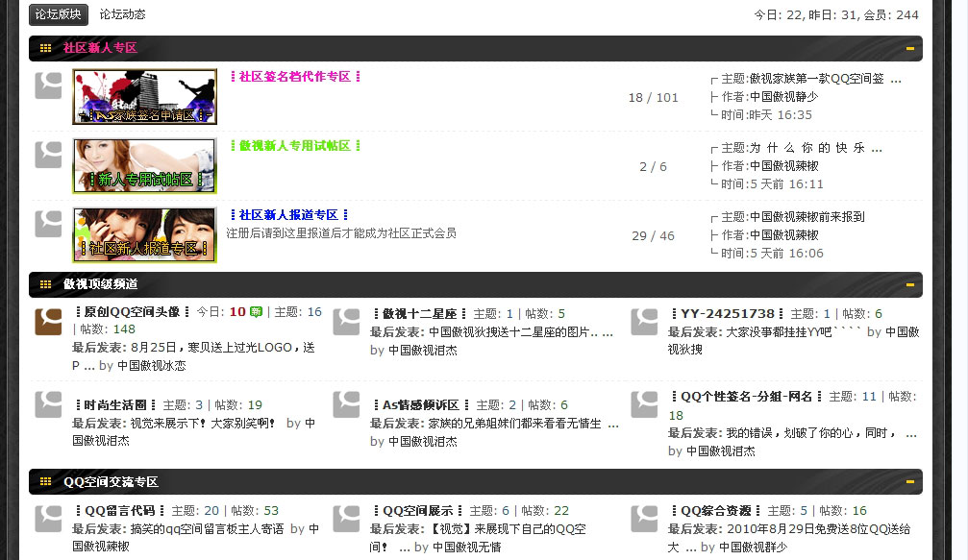Viewport: 968px width, 560px height.
Task: Click forum icon for 时尚生活圈
Action: tap(48, 404)
